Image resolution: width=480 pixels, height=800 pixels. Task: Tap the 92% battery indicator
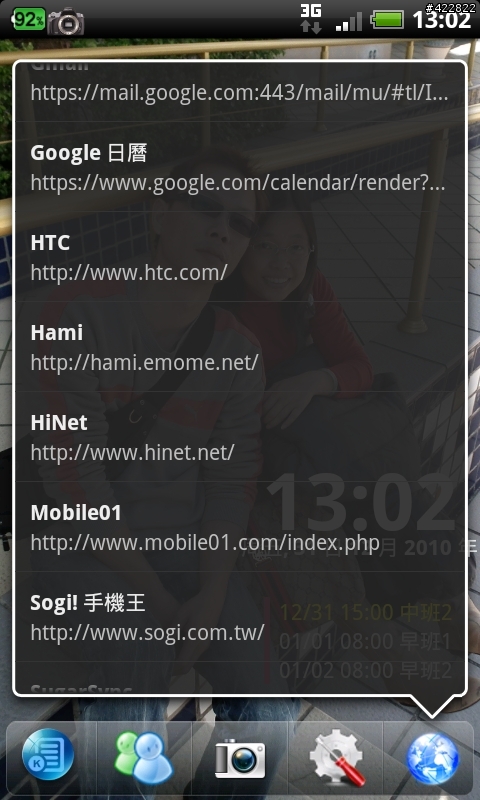coord(28,19)
